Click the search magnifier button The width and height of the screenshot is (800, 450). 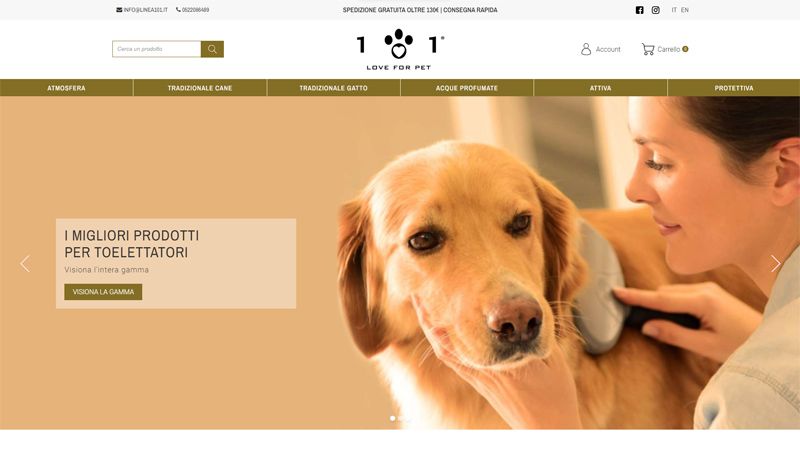(212, 49)
